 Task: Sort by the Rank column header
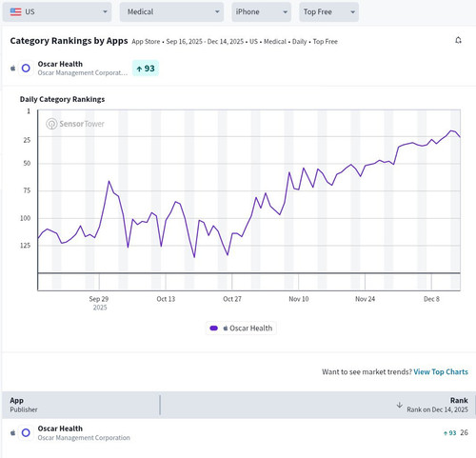click(x=459, y=401)
